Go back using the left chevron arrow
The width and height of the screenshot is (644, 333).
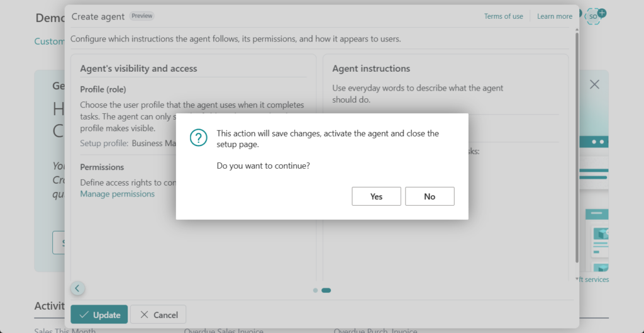click(x=77, y=288)
